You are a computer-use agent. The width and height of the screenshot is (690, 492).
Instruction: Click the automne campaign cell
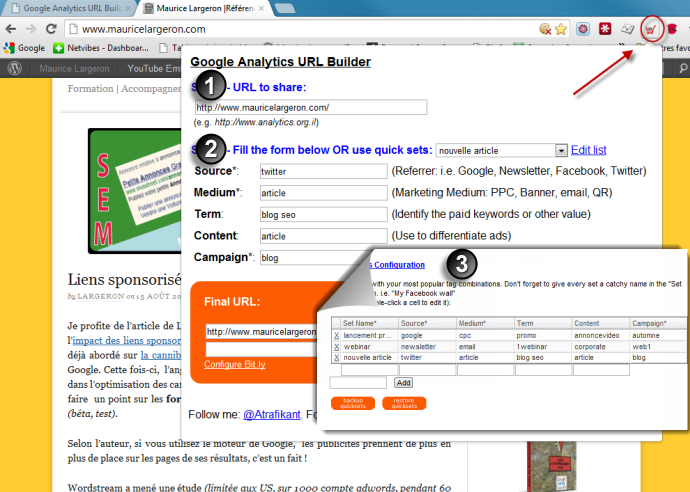point(658,335)
